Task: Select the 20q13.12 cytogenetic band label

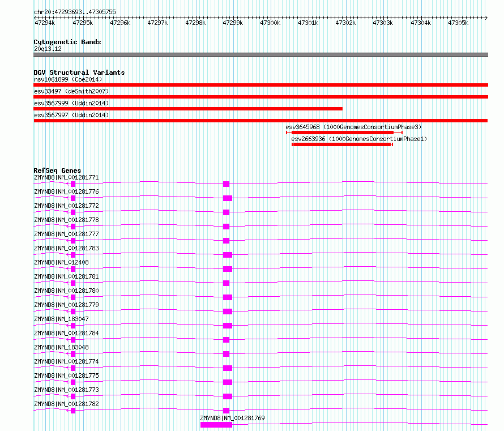Action: pos(48,49)
